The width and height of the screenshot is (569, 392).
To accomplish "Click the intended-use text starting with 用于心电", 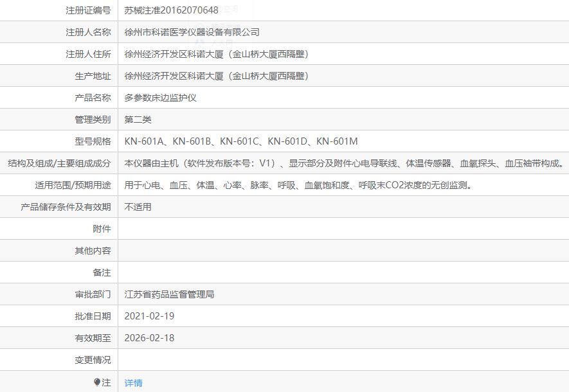I will point(298,185).
